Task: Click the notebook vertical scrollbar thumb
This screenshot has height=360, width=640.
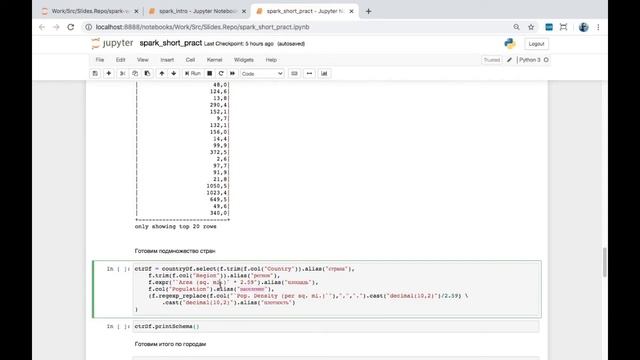Action: pyautogui.click(x=604, y=262)
